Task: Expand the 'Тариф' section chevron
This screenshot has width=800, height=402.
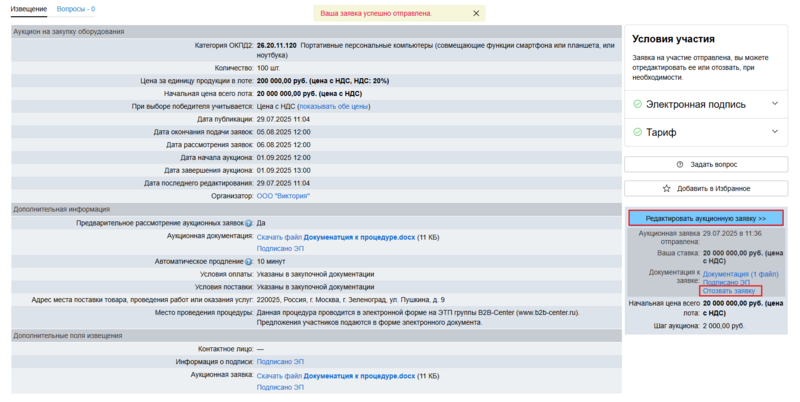Action: (x=776, y=131)
